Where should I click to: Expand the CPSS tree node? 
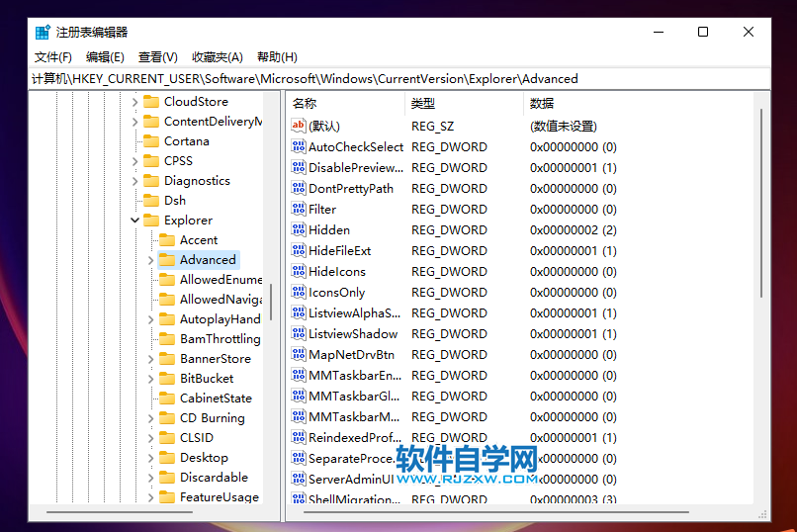134,161
